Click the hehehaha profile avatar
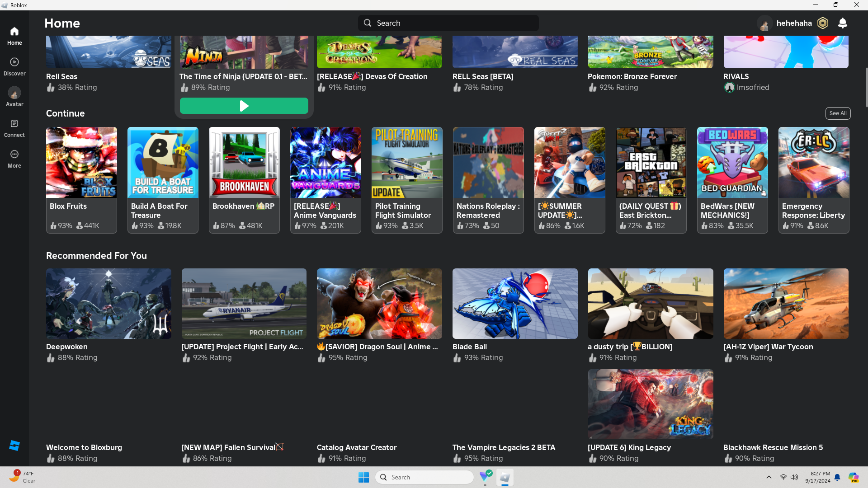 tap(764, 23)
